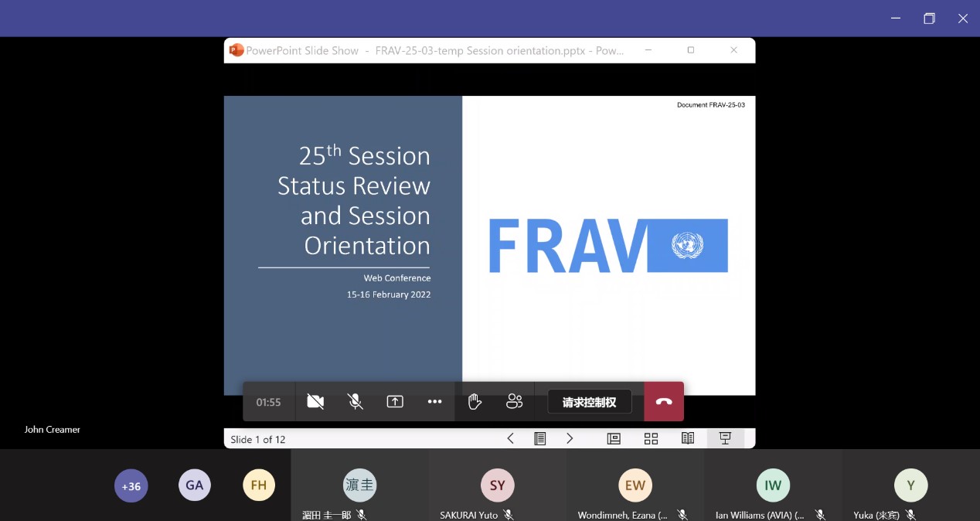Open the slide notes page icon
The height and width of the screenshot is (521, 980).
[540, 439]
